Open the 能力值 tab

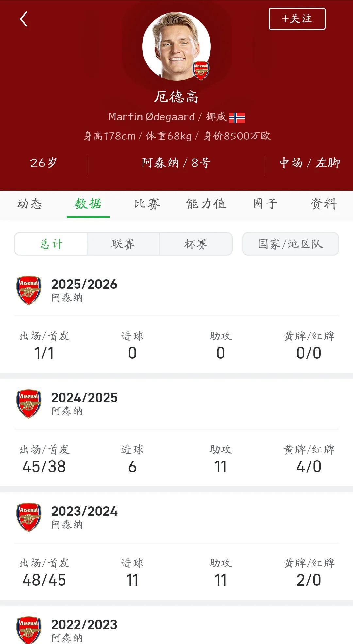pos(206,204)
